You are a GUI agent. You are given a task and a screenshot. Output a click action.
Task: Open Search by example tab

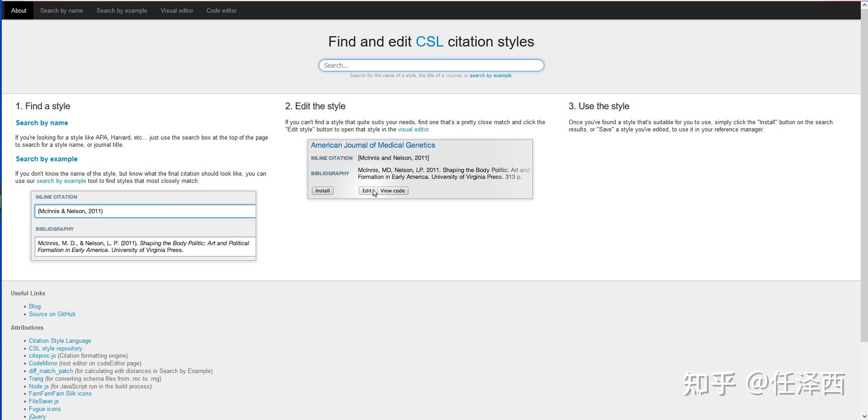pyautogui.click(x=122, y=10)
